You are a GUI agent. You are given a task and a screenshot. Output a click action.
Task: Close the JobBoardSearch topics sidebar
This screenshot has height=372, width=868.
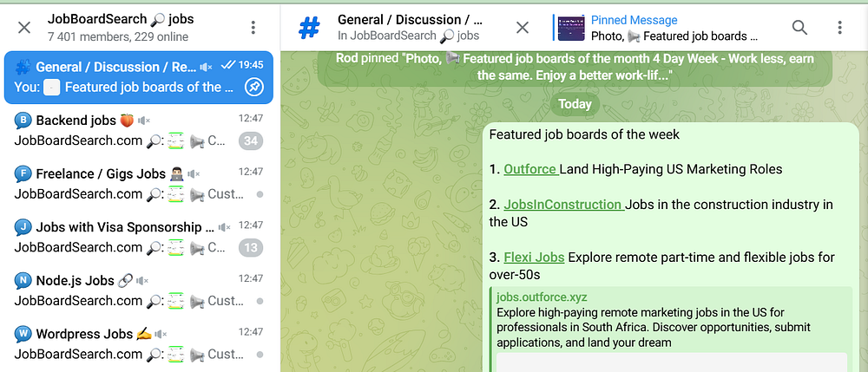pyautogui.click(x=23, y=28)
